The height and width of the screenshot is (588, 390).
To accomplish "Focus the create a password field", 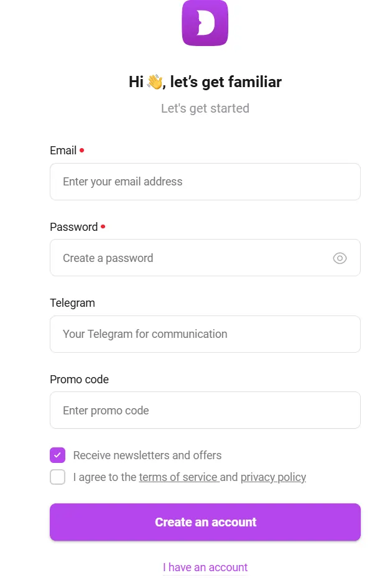I will point(187,258).
